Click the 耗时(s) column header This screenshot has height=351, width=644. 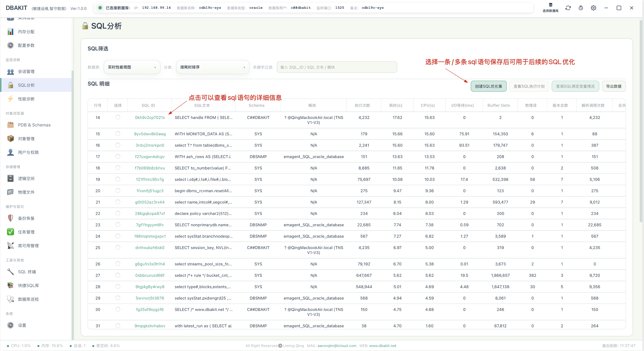pos(396,105)
